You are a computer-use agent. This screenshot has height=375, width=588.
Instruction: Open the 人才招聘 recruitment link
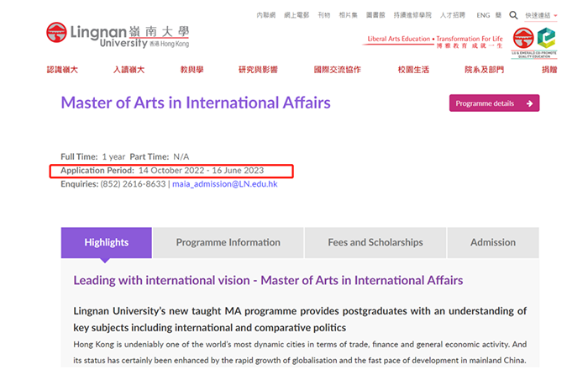pyautogui.click(x=452, y=16)
